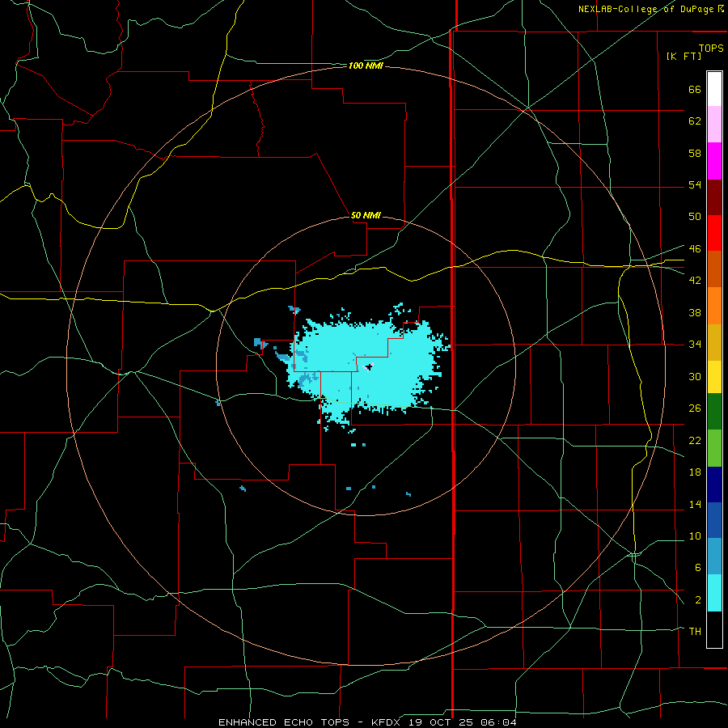This screenshot has height=728, width=728.
Task: Click the "NEXLAB-College of DuPage" header text
Action: pyautogui.click(x=647, y=9)
